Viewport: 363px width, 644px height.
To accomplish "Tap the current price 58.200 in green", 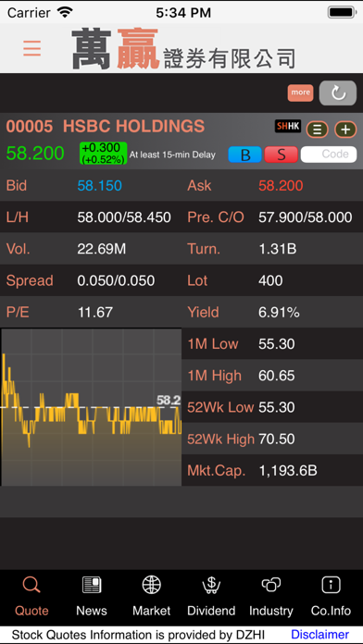I will tap(35, 154).
